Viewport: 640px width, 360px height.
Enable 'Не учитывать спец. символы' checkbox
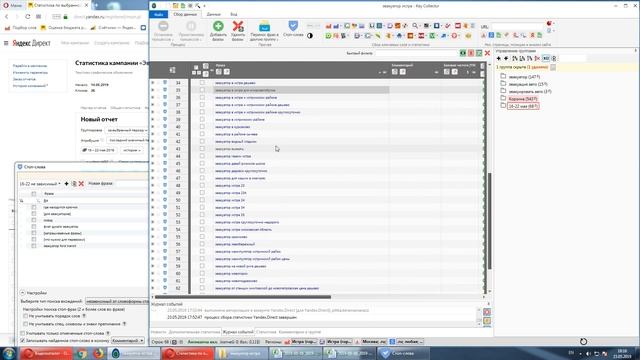coord(25,324)
